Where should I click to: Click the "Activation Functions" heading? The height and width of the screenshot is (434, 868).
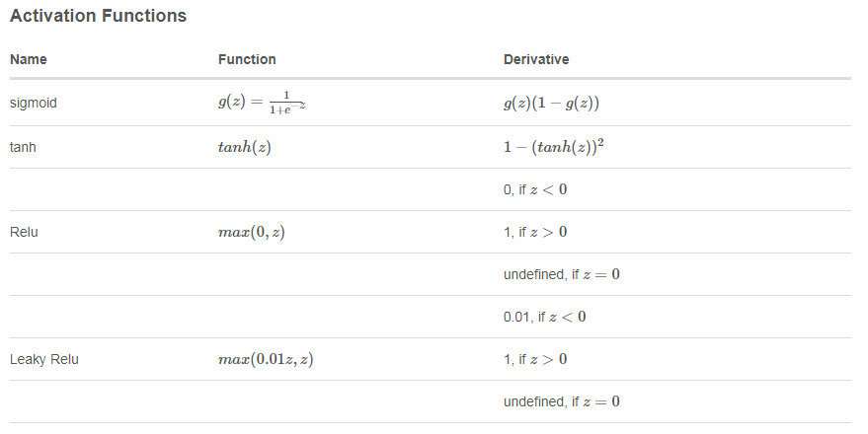click(98, 17)
